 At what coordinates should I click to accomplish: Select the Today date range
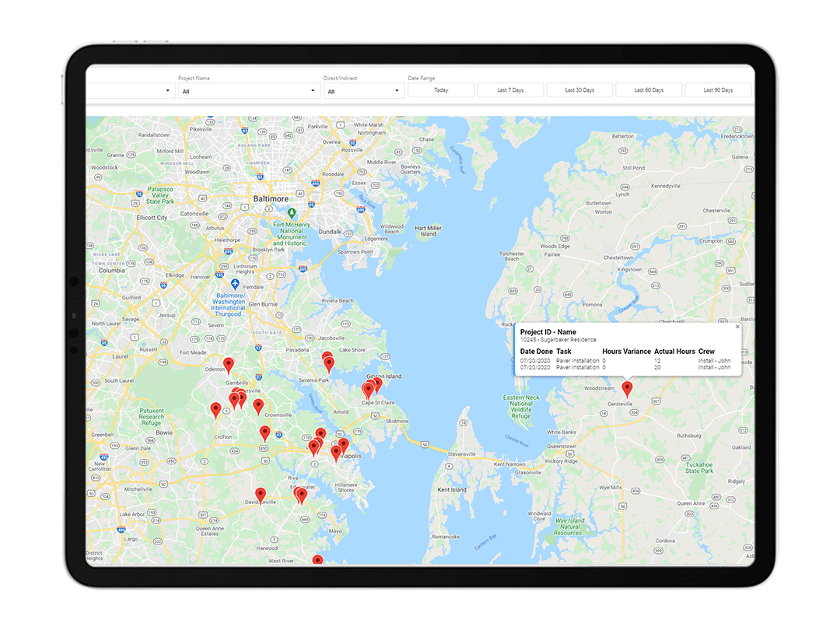point(441,90)
